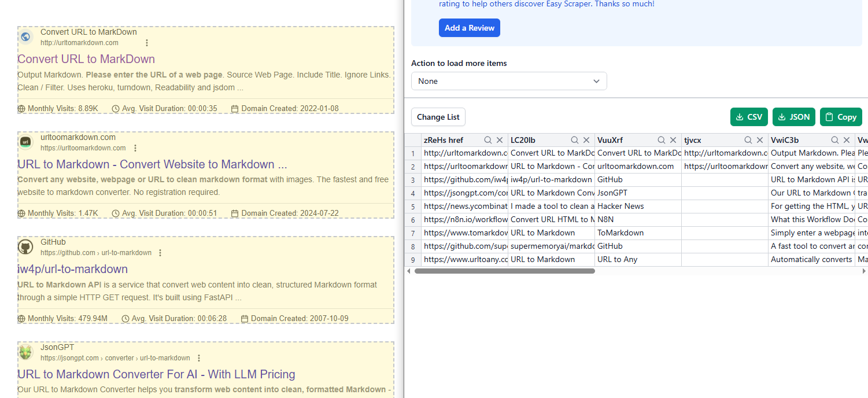The width and height of the screenshot is (868, 398).
Task: Select the 'https://www.urltoany.cc' table cell
Action: coord(464,259)
